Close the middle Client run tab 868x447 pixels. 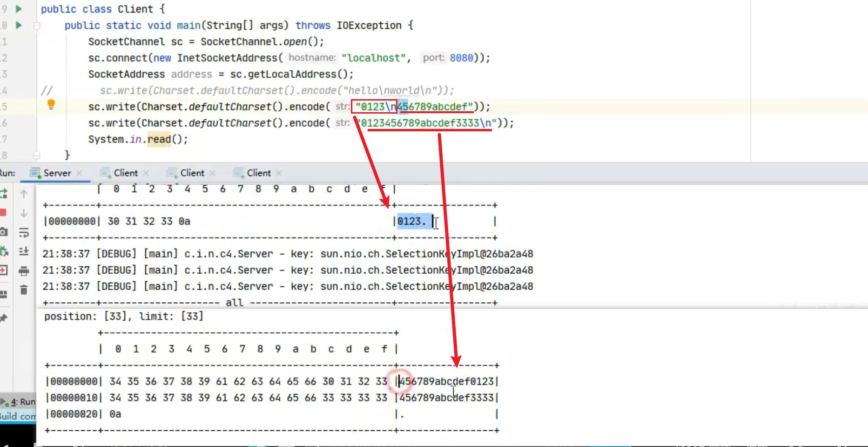coord(212,173)
